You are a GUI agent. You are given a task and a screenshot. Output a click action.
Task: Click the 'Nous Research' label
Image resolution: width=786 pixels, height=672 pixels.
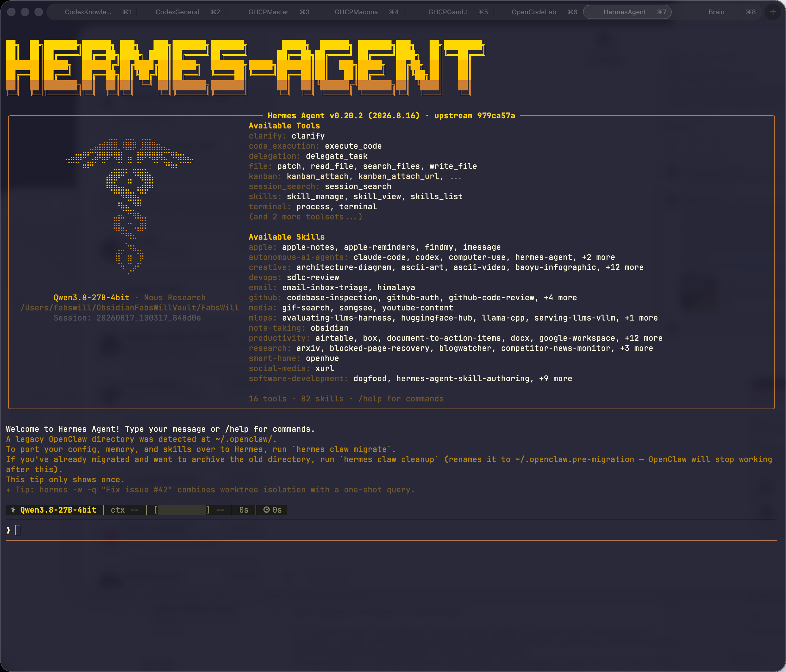point(175,298)
